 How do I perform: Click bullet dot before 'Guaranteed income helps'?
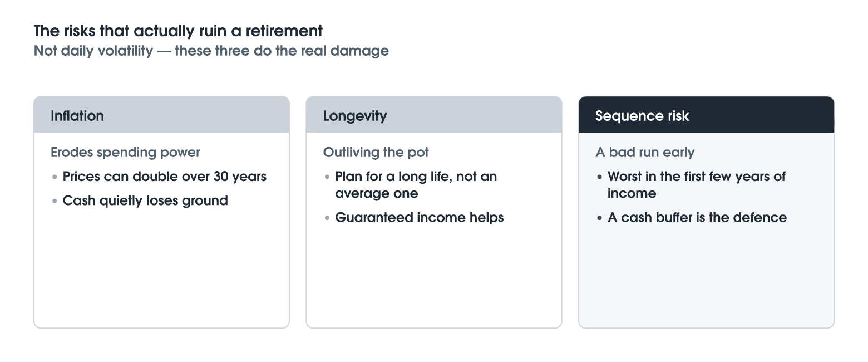(327, 218)
